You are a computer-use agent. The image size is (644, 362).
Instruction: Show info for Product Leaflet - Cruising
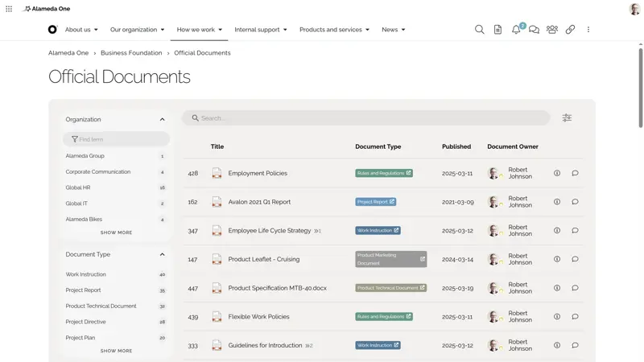click(x=557, y=259)
